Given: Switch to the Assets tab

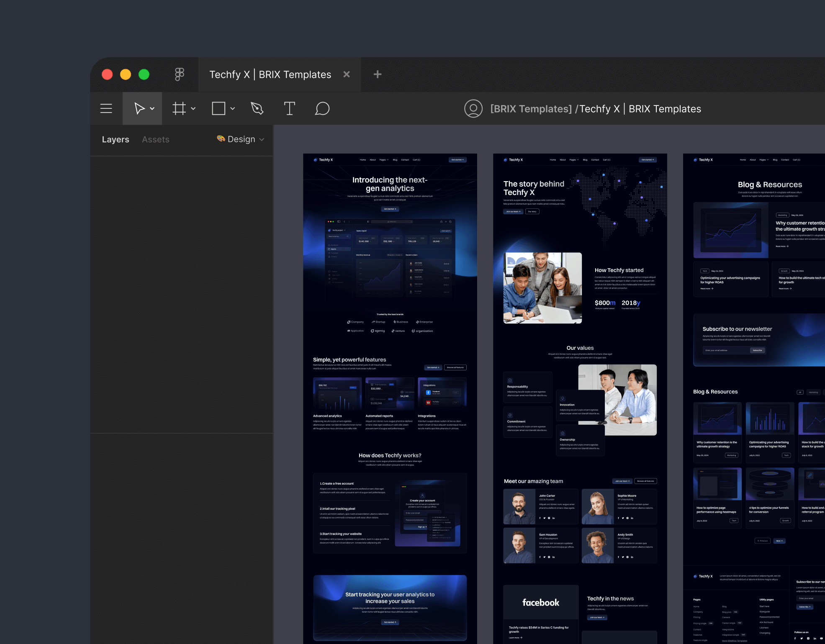Looking at the screenshot, I should point(155,140).
